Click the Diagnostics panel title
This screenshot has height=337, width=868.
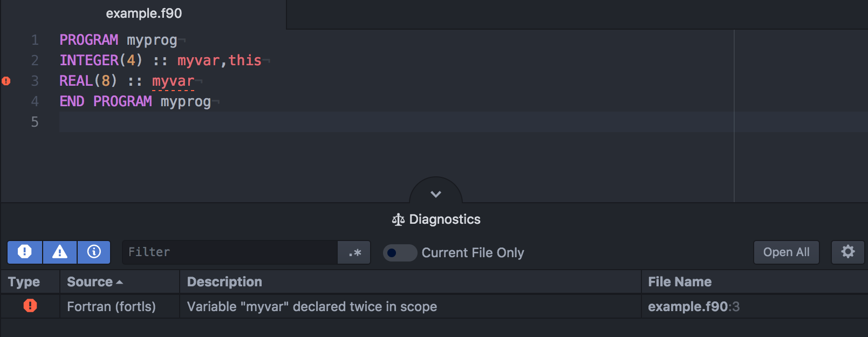pyautogui.click(x=445, y=219)
